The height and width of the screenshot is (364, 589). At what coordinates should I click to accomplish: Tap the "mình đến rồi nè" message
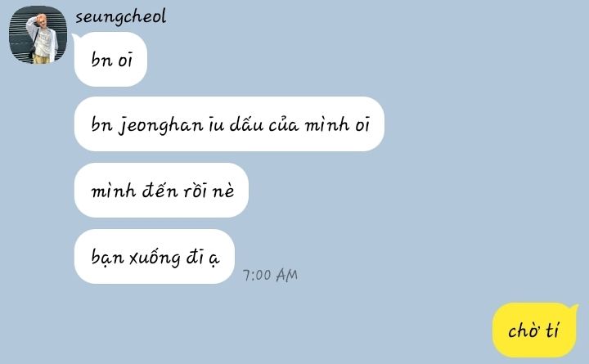(x=161, y=190)
